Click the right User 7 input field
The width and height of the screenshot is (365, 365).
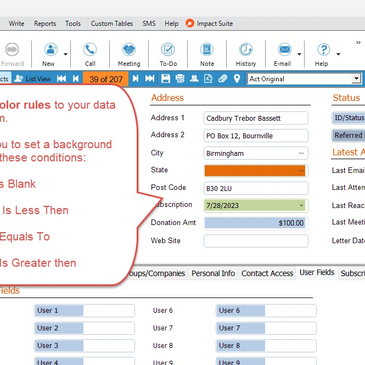coord(266,328)
